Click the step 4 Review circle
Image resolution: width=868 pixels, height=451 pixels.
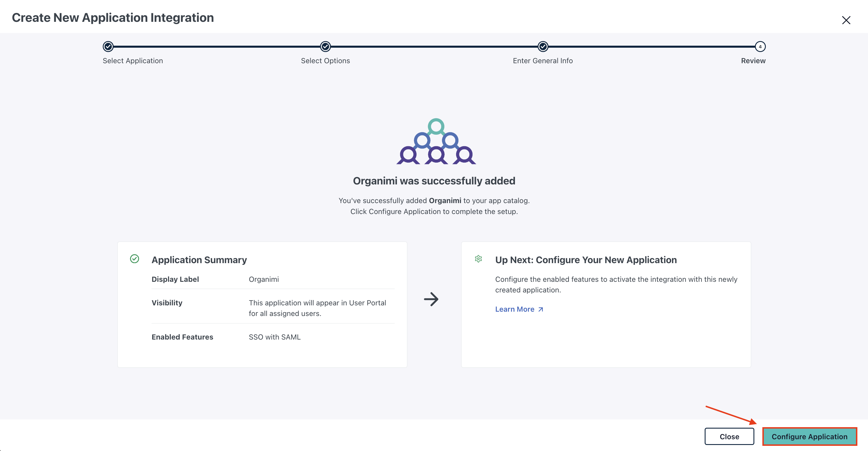(x=760, y=47)
